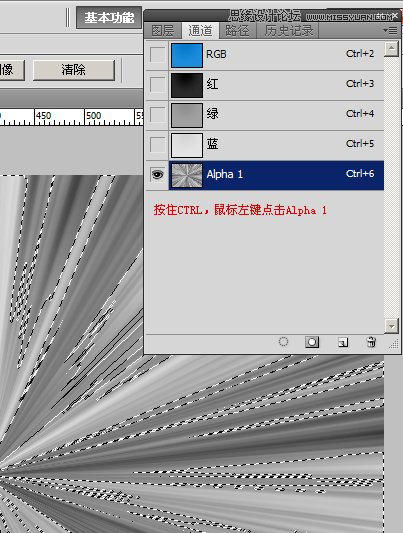
Task: Click the 蓝 channel name
Action: 212,143
